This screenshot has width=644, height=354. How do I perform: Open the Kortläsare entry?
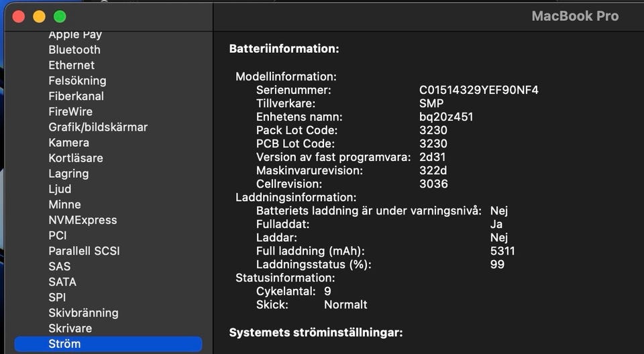76,158
